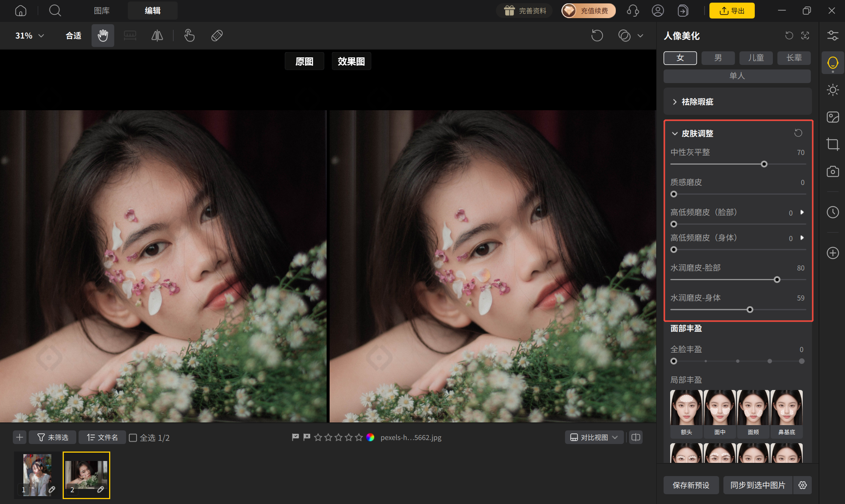The height and width of the screenshot is (504, 845).
Task: Click the 导出 export button
Action: [732, 11]
